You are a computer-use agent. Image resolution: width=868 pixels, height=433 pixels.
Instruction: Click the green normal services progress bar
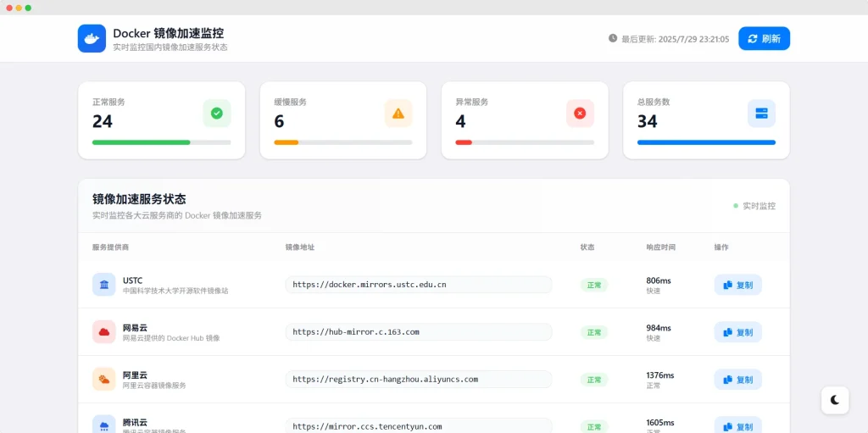(162, 142)
